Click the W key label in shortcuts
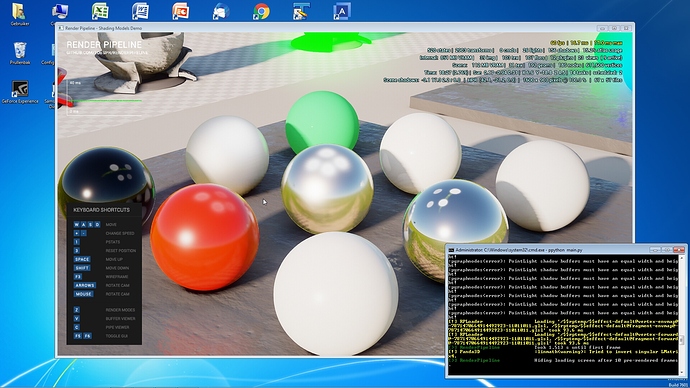The height and width of the screenshot is (388, 690). pos(77,224)
